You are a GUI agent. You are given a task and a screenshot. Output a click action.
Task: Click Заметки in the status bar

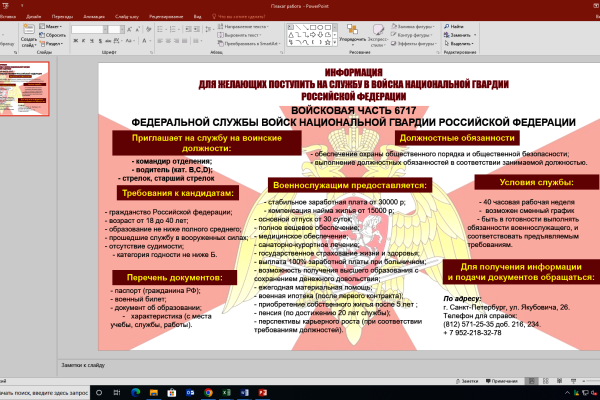coord(467,381)
